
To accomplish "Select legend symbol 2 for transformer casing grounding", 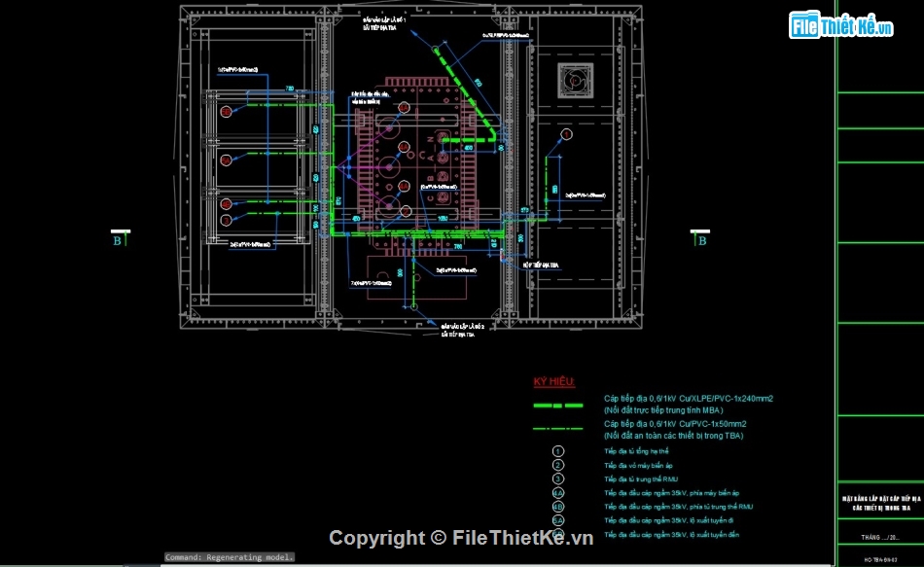I will coord(558,464).
